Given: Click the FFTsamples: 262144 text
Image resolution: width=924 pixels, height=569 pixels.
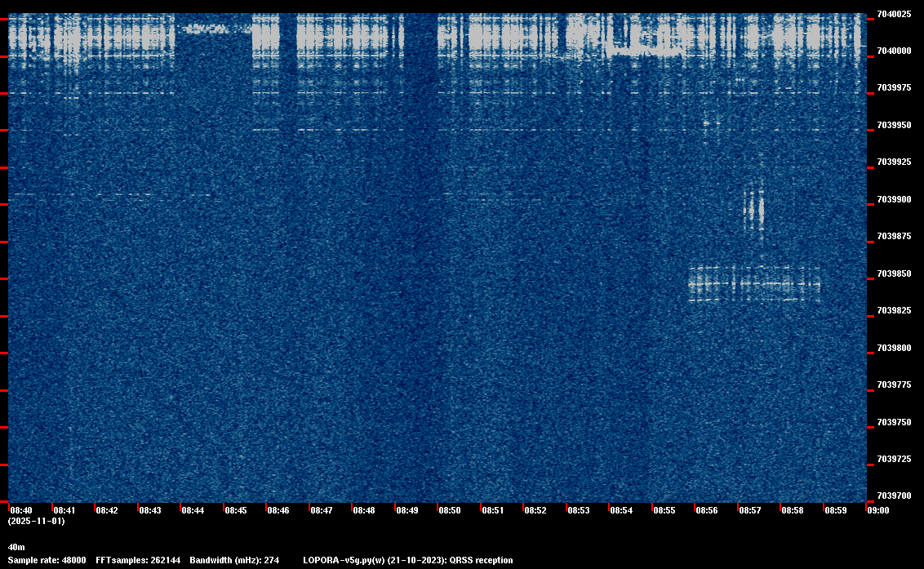Looking at the screenshot, I should pyautogui.click(x=138, y=560).
